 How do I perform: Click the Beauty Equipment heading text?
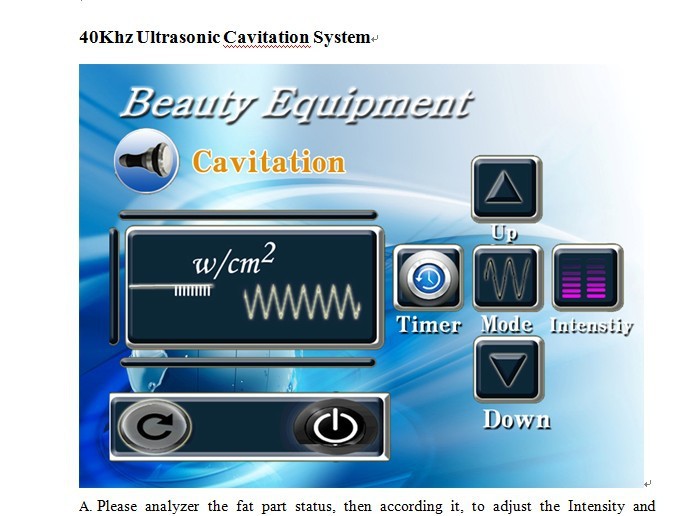pyautogui.click(x=296, y=104)
